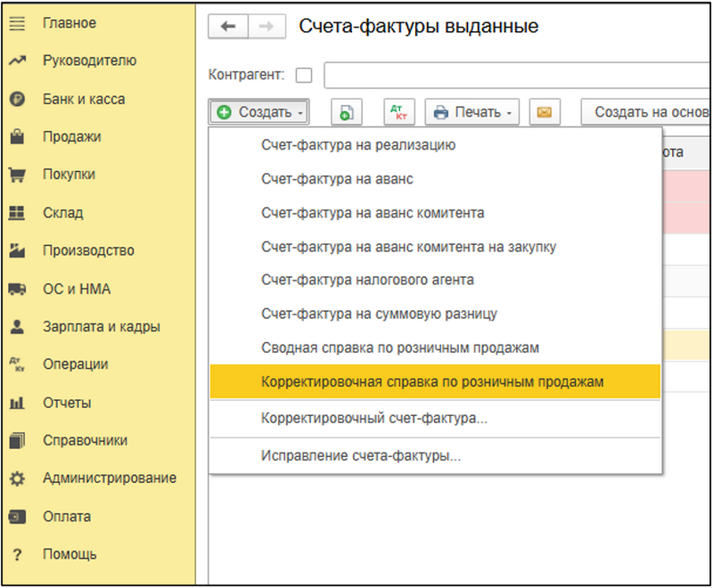Enable the Контрагент filter checkbox
Image resolution: width=713 pixels, height=588 pixels.
(304, 76)
